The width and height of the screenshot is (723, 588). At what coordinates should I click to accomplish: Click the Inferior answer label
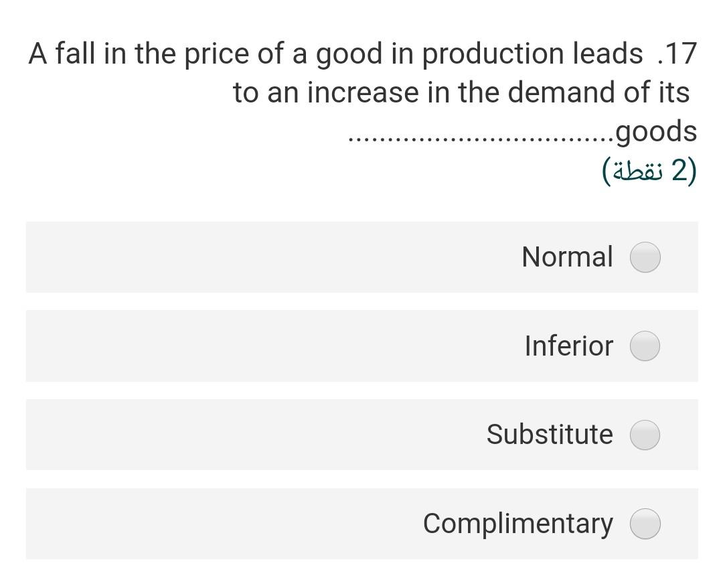pos(569,346)
